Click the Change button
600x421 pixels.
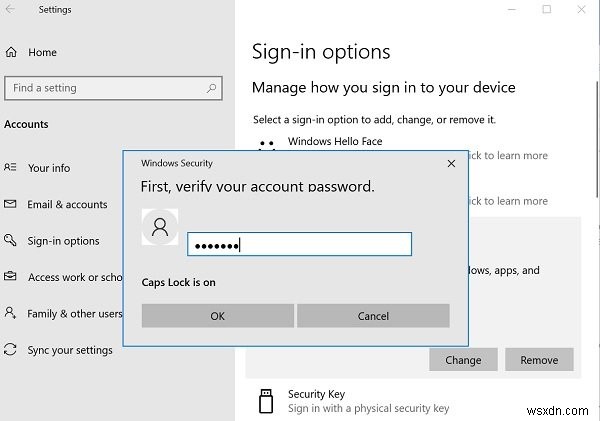(463, 360)
